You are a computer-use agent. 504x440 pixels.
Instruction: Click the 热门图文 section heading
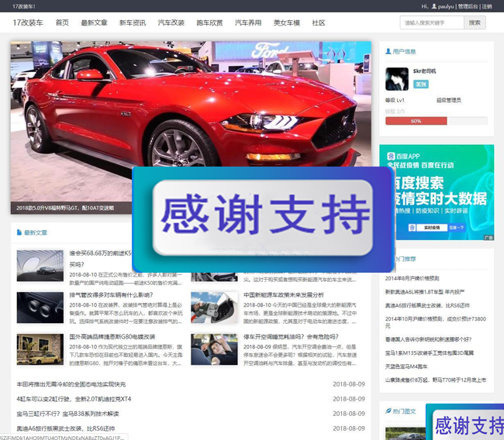[404, 411]
